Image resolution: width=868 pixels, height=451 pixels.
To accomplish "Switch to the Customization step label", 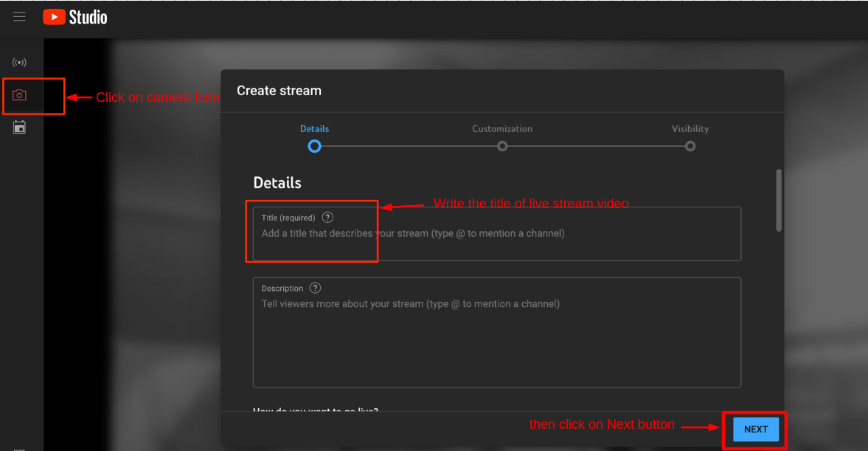I will [x=502, y=128].
